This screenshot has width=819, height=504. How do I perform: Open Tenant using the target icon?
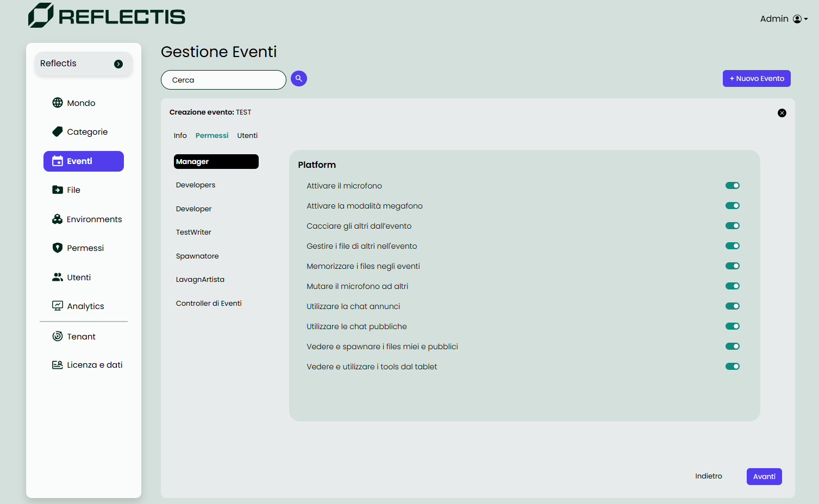point(57,336)
